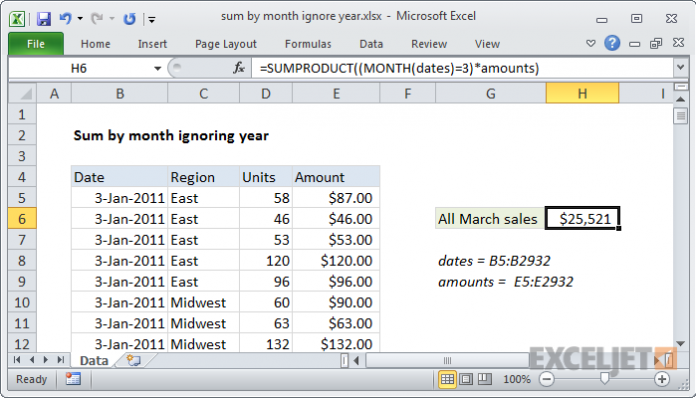Viewport: 696px width, 398px height.
Task: Open the Formulas ribbon tab
Action: pos(308,44)
